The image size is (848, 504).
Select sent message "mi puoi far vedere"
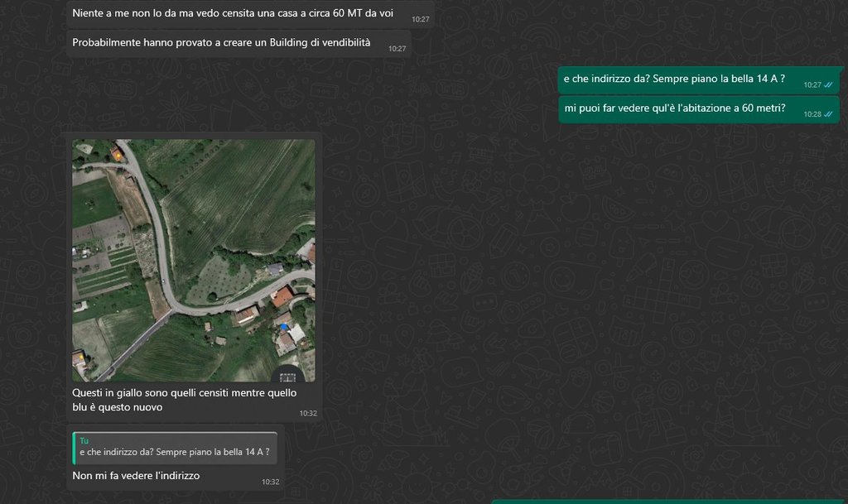point(674,108)
